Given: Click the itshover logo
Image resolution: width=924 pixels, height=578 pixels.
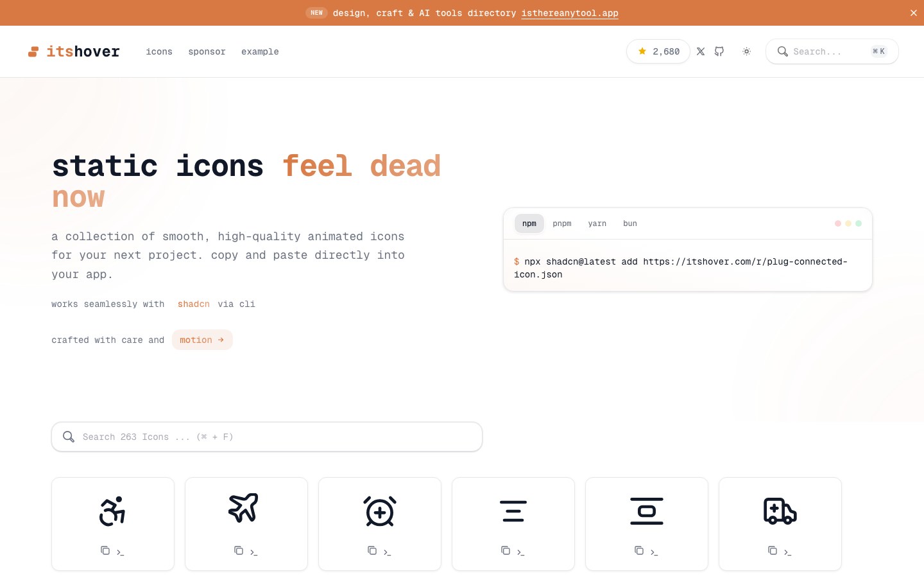Looking at the screenshot, I should click(x=74, y=51).
